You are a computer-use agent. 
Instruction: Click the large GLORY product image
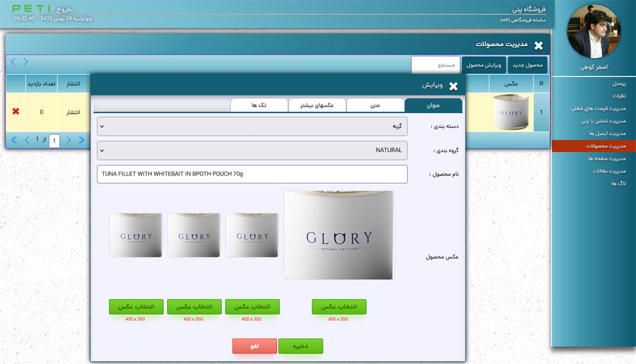338,235
